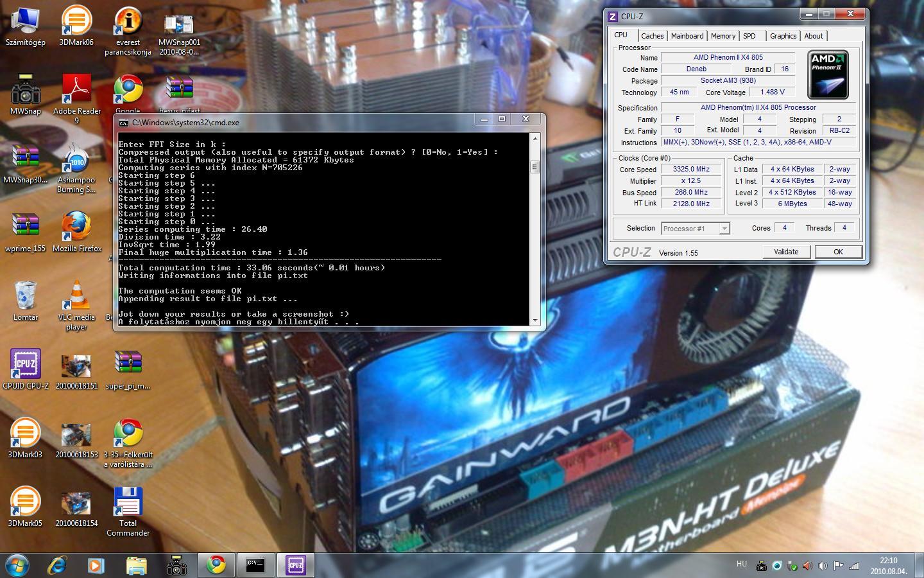
Task: Open the hexus_pifast archive
Action: pyautogui.click(x=179, y=94)
